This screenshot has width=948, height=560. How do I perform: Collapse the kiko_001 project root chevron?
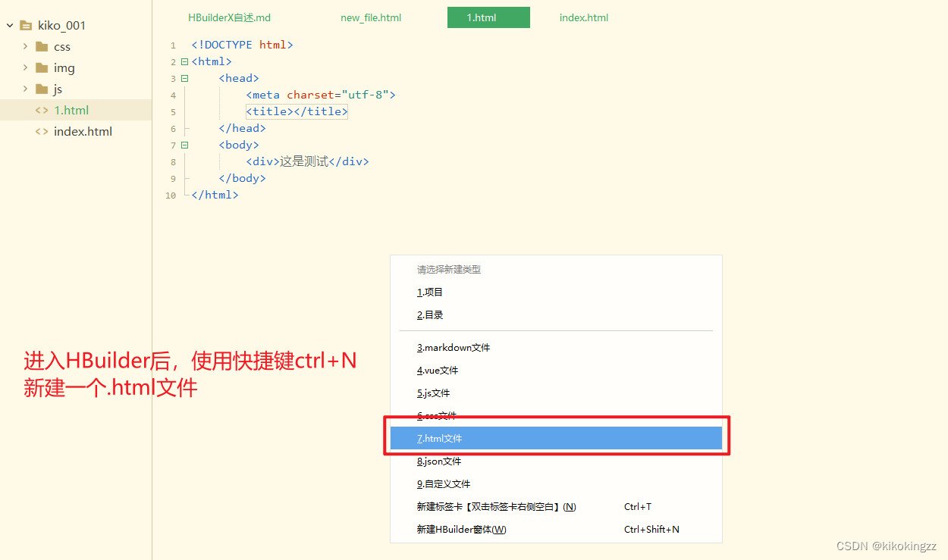coord(10,25)
